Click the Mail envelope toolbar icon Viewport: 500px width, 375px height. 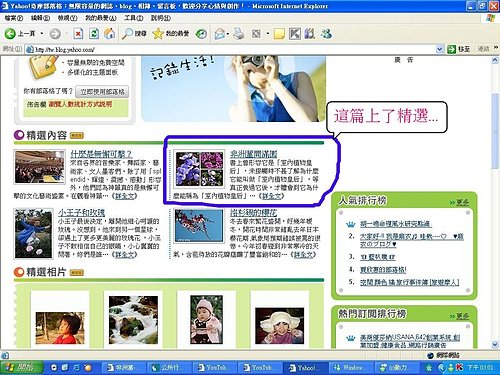pyautogui.click(x=219, y=34)
